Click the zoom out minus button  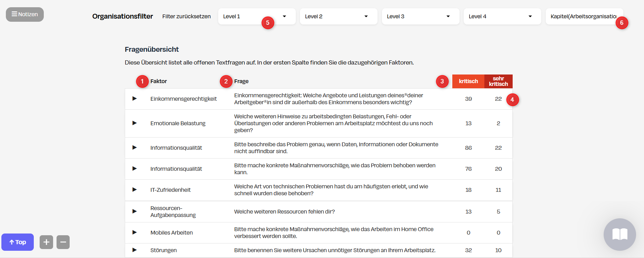pyautogui.click(x=63, y=242)
